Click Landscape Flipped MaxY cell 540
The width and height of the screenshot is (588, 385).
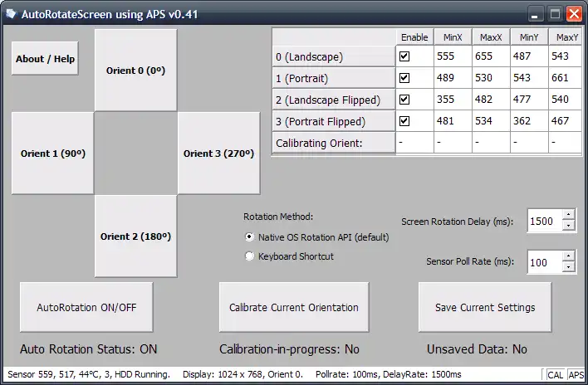point(566,100)
